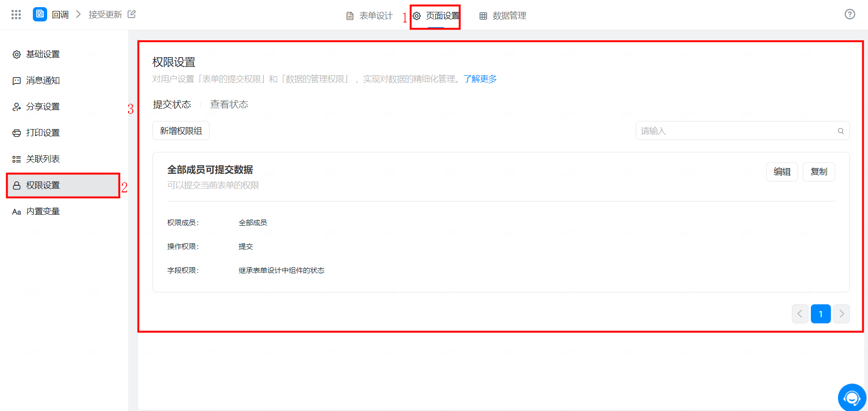Click the 权限设置 page heading
Screen dimensions: 868x411
pos(174,62)
